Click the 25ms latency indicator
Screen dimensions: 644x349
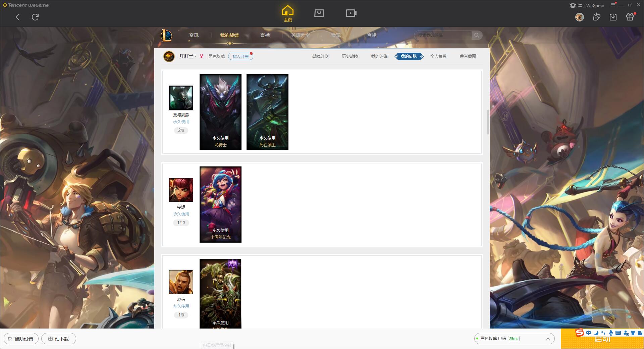[514, 339]
